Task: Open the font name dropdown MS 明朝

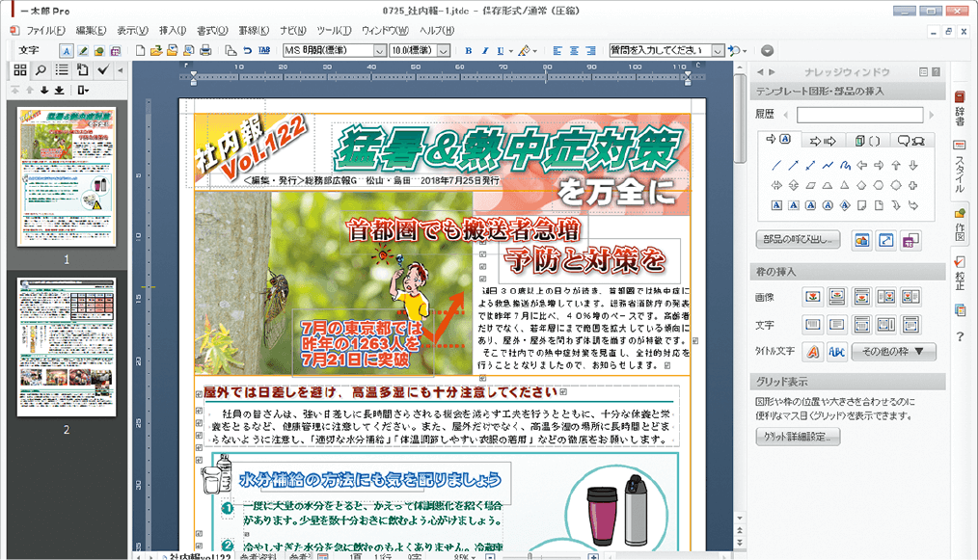Action: [379, 50]
